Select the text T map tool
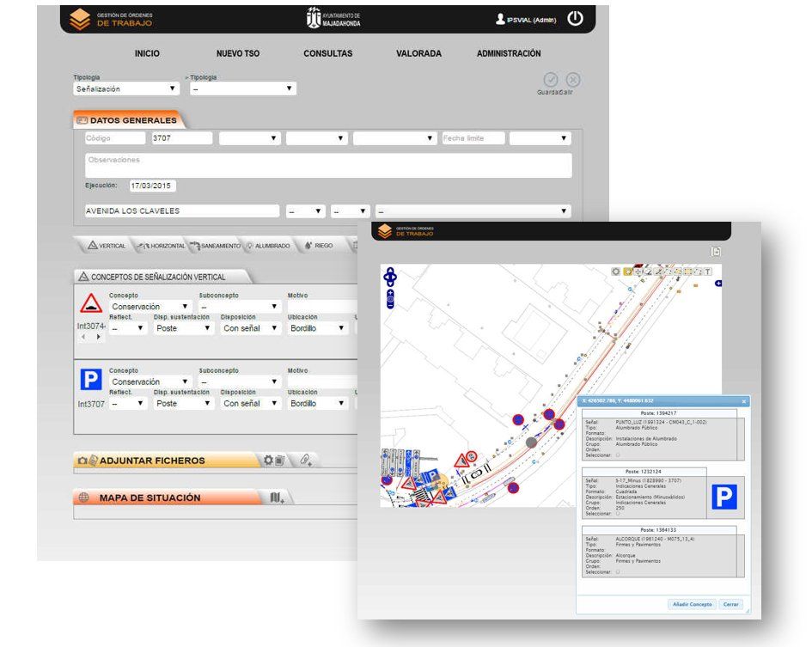 [707, 272]
